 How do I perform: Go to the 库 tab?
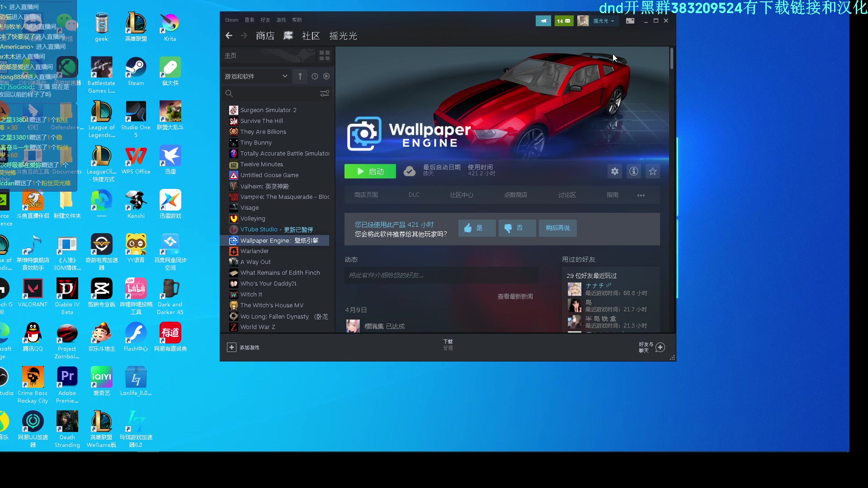tap(288, 36)
